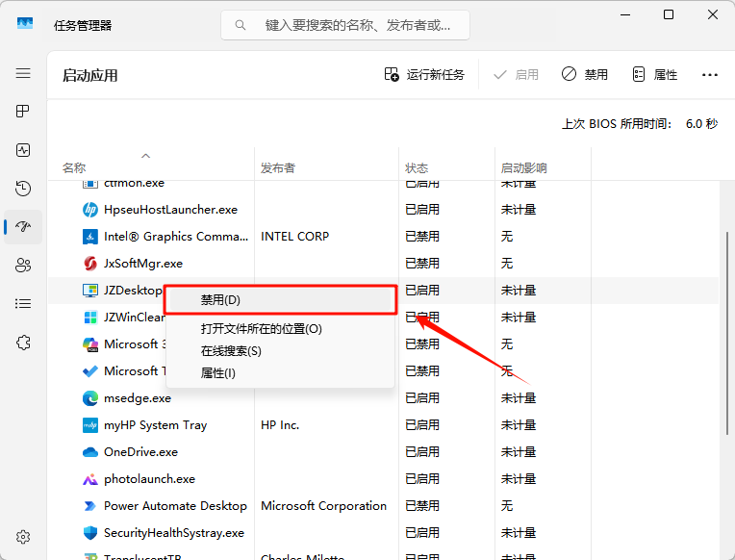This screenshot has height=560, width=735.
Task: Open the hamburger navigation menu
Action: click(23, 73)
